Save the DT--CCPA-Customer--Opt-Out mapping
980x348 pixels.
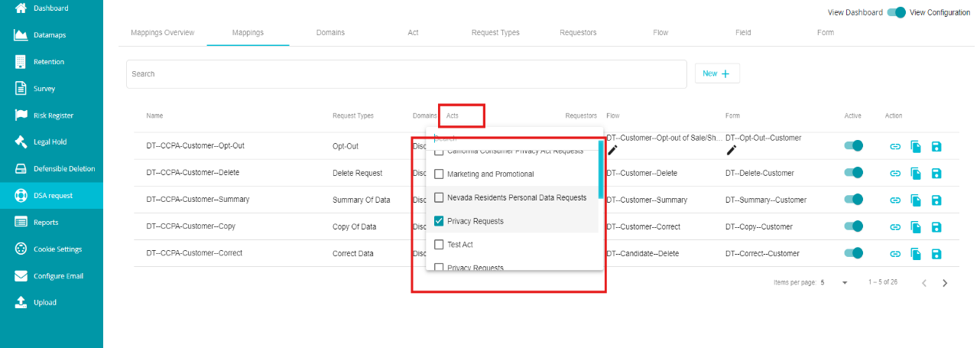coord(936,146)
